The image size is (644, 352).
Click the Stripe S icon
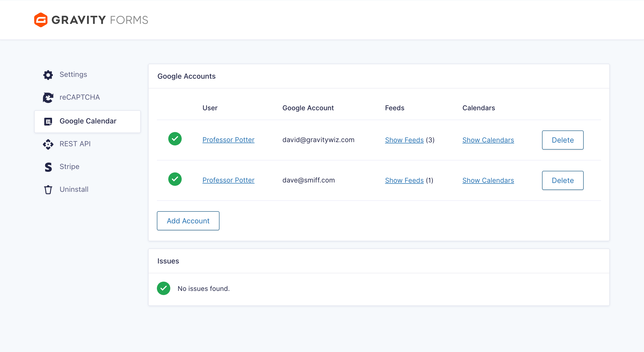coord(48,167)
